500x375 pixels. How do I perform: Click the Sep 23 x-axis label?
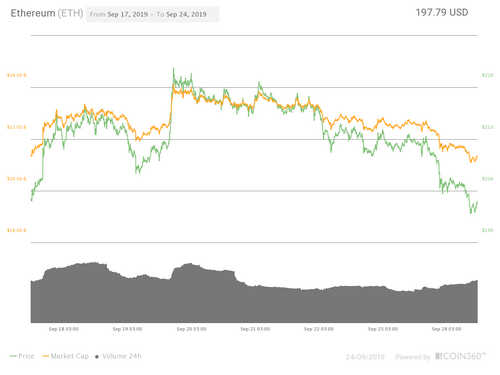click(383, 329)
